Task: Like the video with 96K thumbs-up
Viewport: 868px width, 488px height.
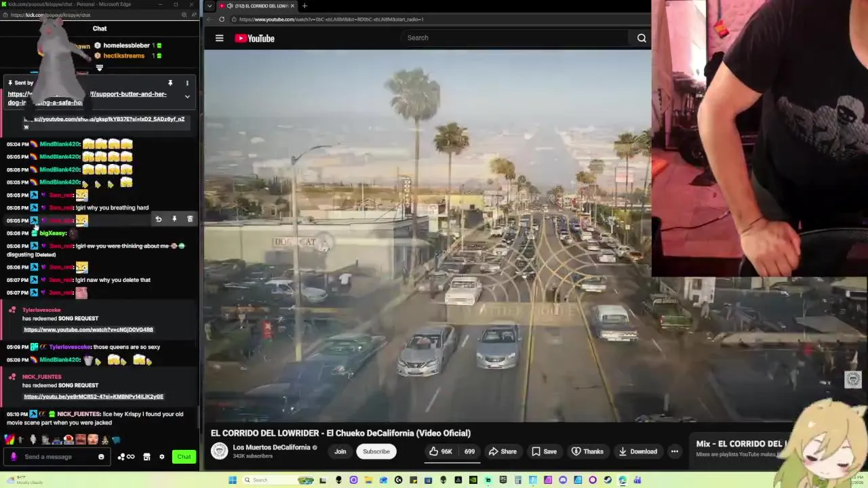Action: point(441,451)
